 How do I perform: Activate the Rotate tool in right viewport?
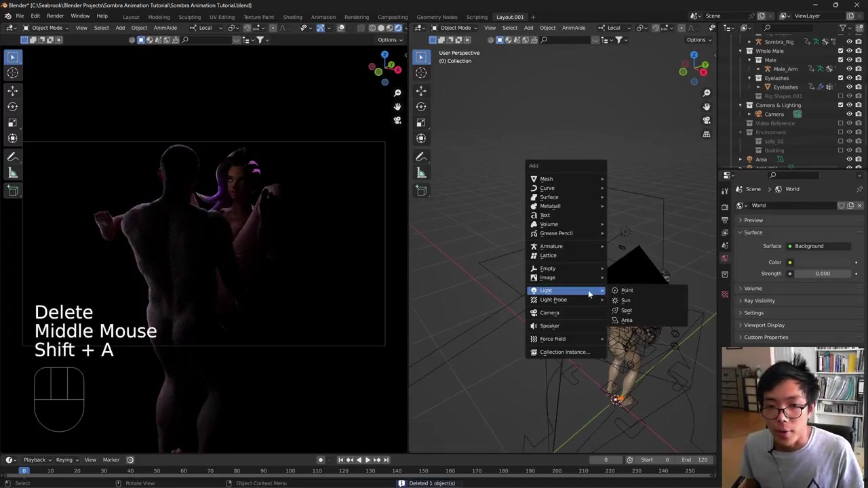[x=421, y=106]
